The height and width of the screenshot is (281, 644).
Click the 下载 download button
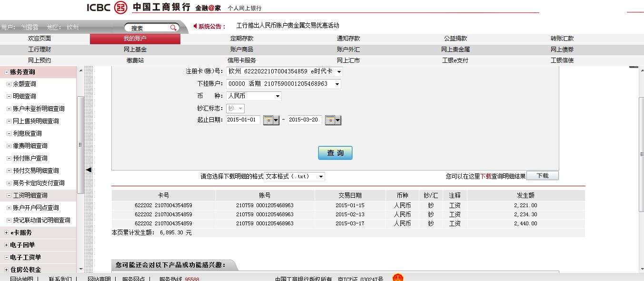[x=542, y=176]
